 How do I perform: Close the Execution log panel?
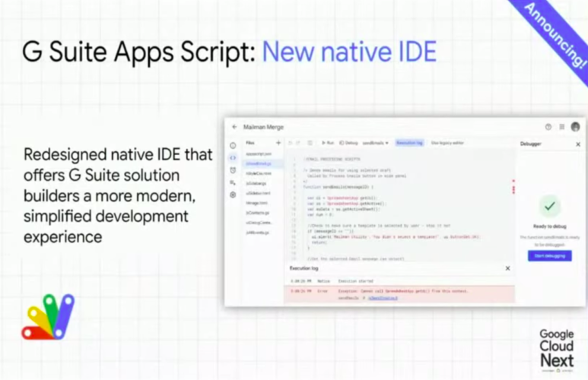click(508, 268)
